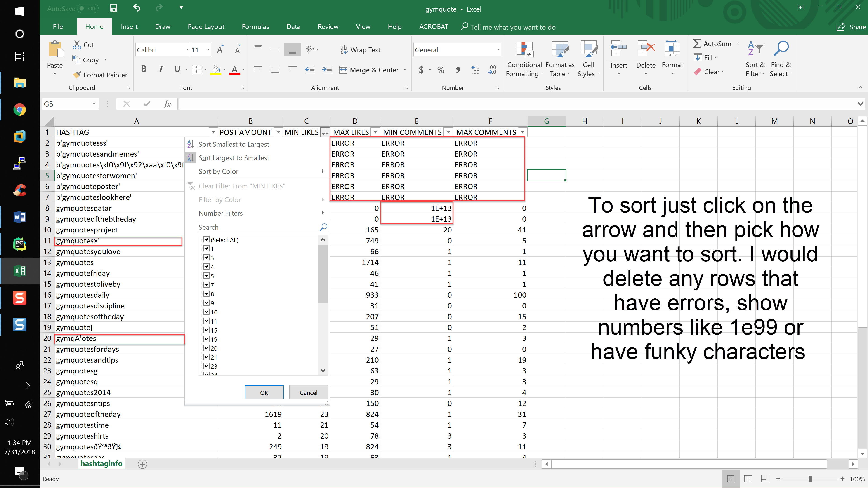Image resolution: width=868 pixels, height=488 pixels.
Task: Apply bold formatting
Action: pyautogui.click(x=144, y=69)
